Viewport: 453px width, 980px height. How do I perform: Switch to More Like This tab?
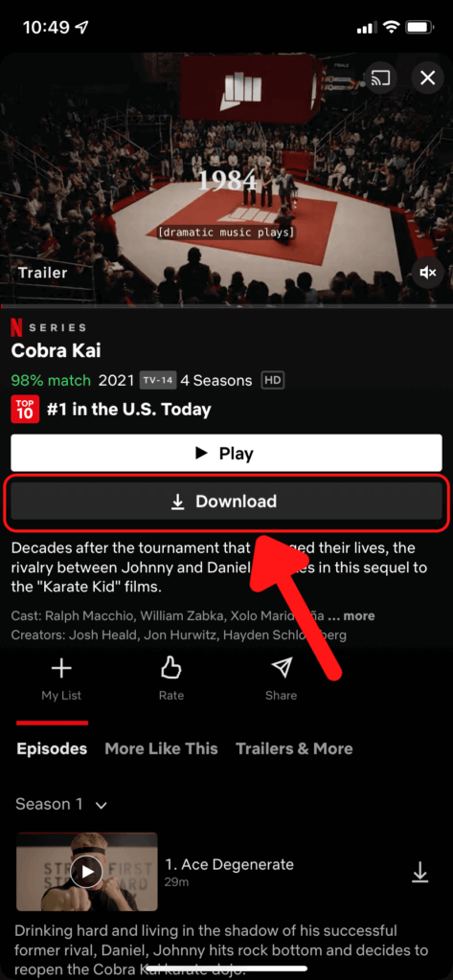tap(162, 748)
